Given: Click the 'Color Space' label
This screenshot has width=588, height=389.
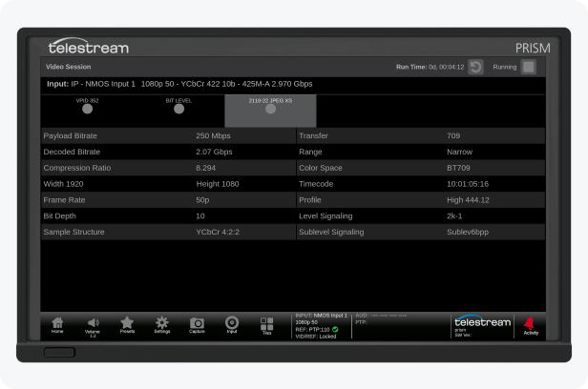Looking at the screenshot, I should coord(321,168).
